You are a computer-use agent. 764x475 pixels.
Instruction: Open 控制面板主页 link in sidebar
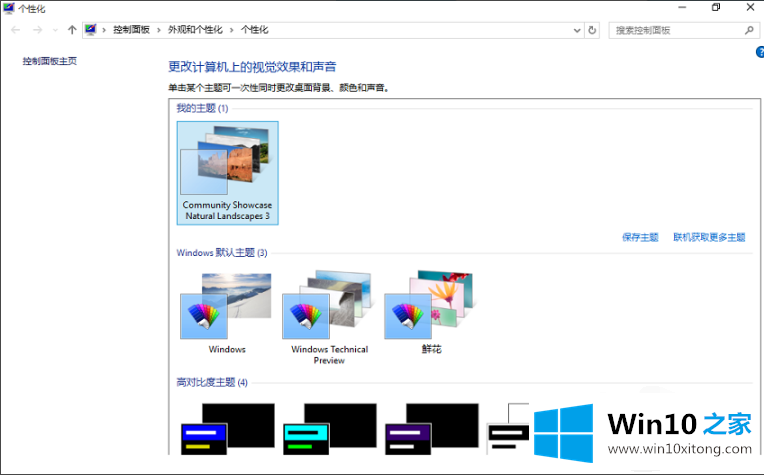(50, 61)
